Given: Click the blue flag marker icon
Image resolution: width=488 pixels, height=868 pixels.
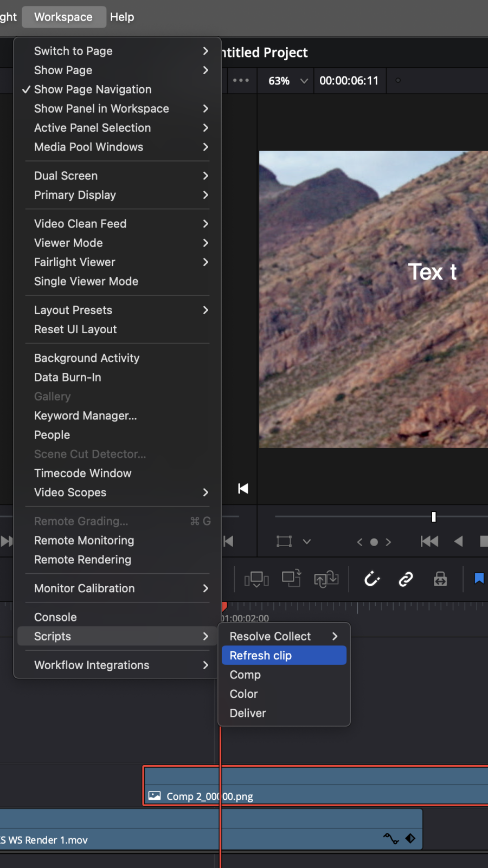Looking at the screenshot, I should [479, 579].
